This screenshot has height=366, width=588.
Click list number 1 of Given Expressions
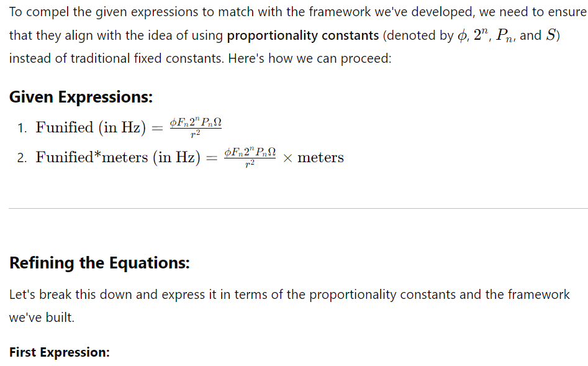22,129
